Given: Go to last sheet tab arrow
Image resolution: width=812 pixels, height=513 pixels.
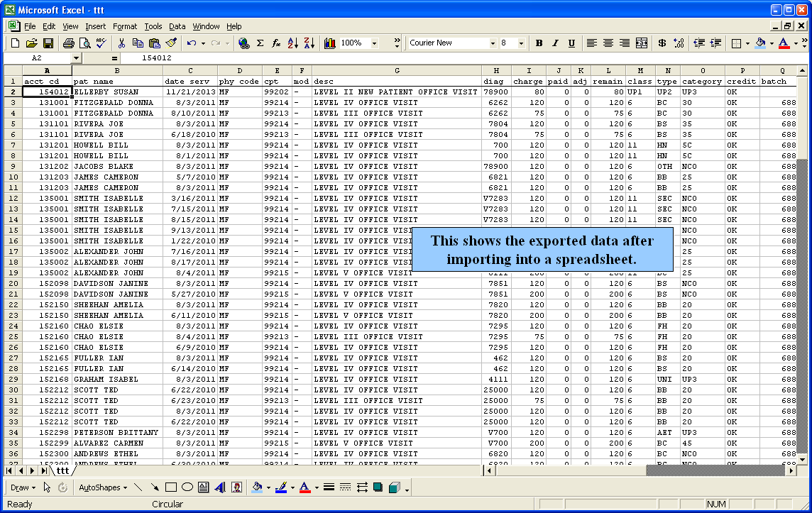Looking at the screenshot, I should tap(43, 470).
